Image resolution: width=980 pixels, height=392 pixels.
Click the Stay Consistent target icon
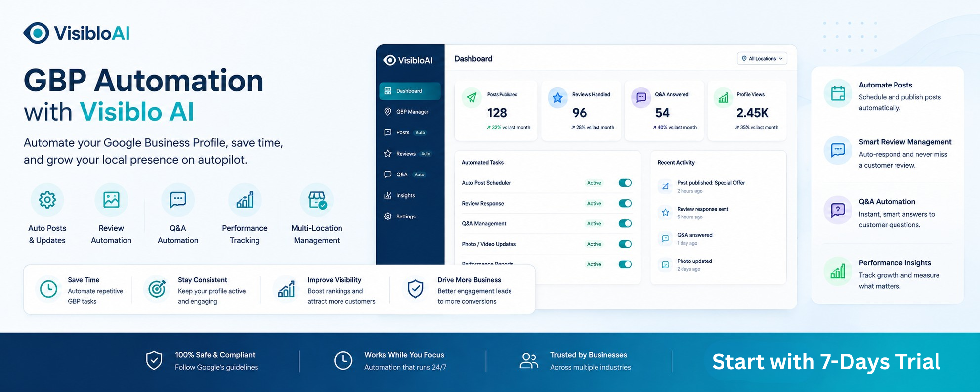tap(157, 289)
